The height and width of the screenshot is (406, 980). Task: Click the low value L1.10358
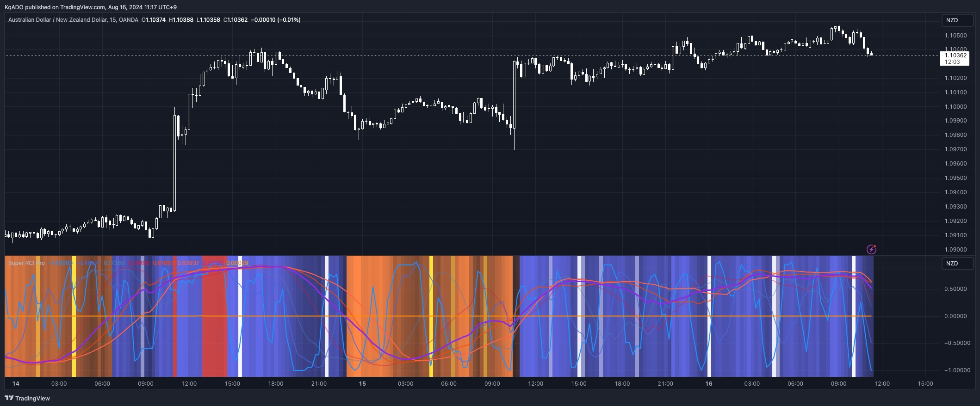tap(208, 20)
